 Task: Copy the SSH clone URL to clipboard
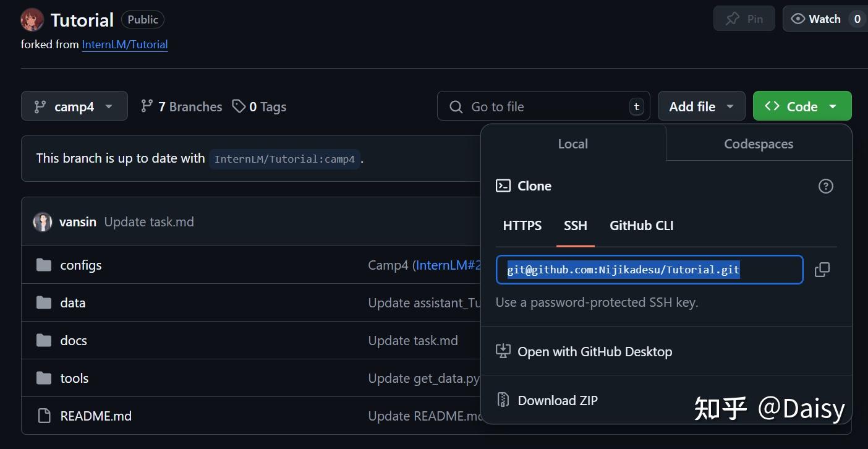(x=822, y=270)
